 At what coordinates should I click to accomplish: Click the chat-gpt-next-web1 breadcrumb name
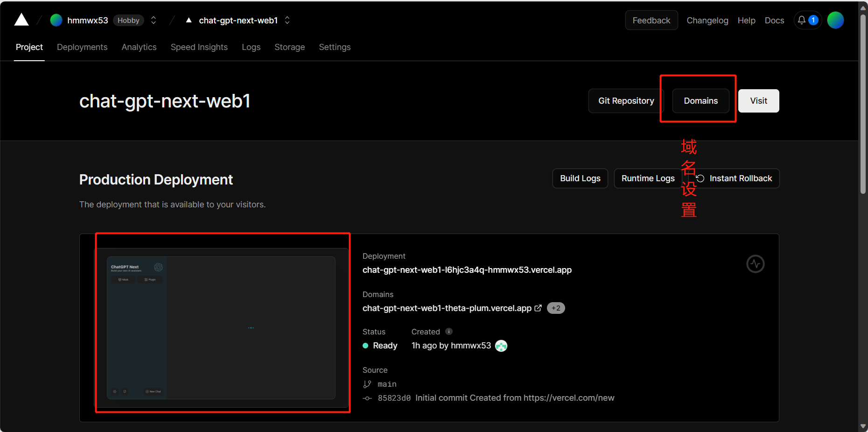[x=238, y=20]
